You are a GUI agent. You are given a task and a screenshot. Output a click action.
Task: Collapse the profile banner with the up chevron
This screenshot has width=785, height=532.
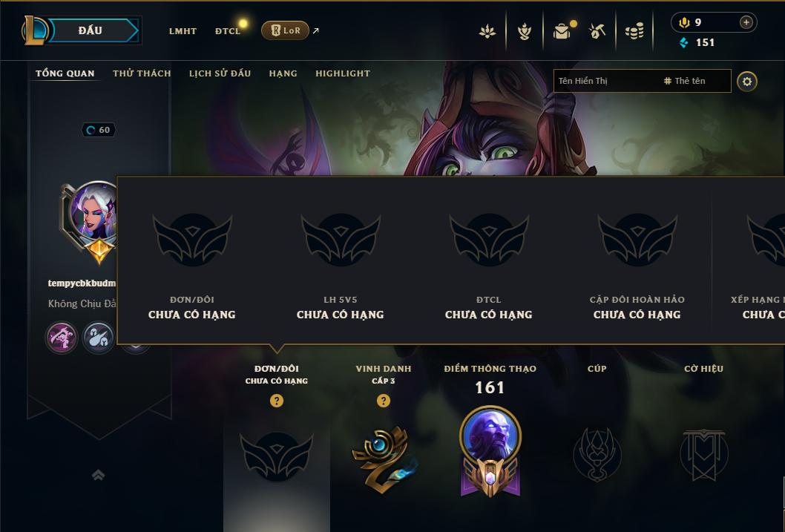99,475
